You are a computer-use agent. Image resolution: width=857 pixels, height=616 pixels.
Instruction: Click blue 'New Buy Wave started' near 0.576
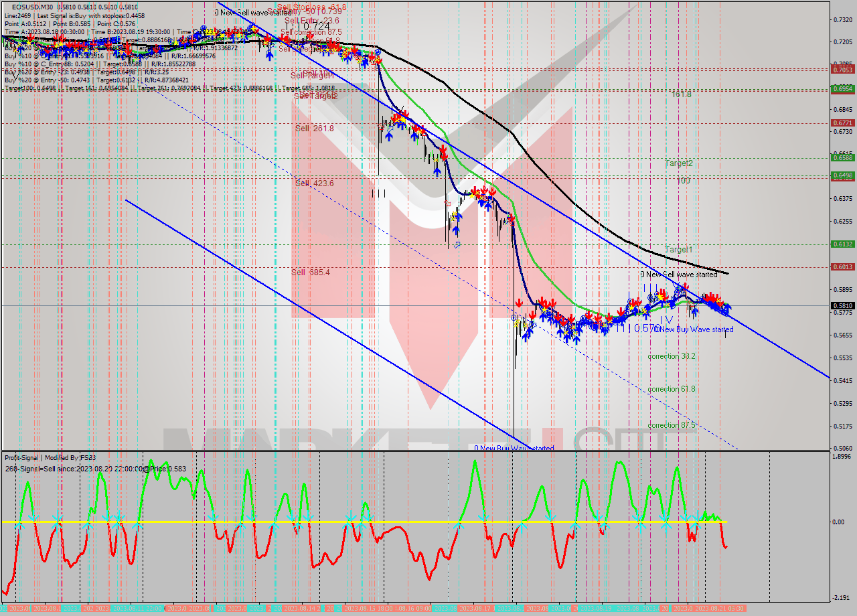click(x=696, y=329)
